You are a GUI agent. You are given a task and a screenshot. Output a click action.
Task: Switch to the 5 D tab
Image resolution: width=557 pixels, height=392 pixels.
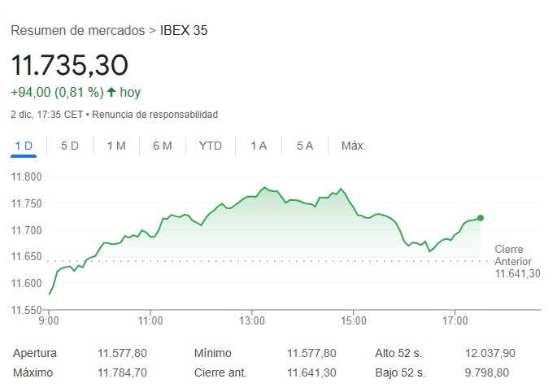pyautogui.click(x=70, y=146)
